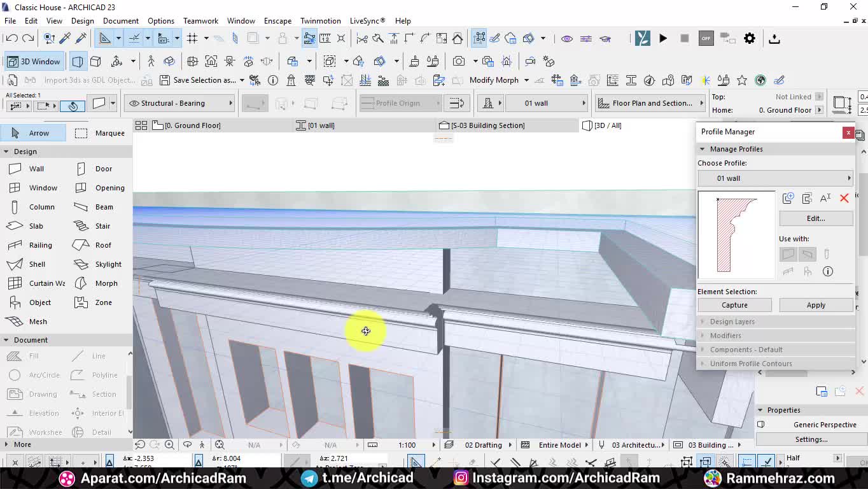Click the Enscape start play icon
The height and width of the screenshot is (489, 868).
[663, 39]
